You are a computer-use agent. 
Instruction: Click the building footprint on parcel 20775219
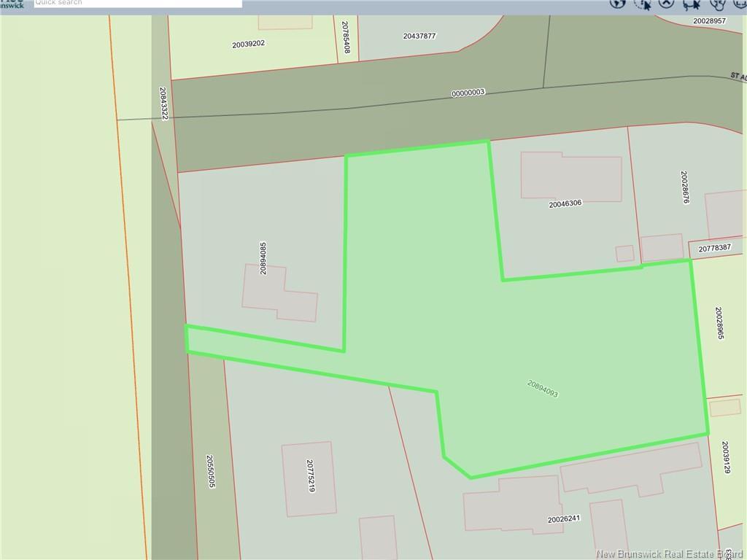pyautogui.click(x=309, y=478)
